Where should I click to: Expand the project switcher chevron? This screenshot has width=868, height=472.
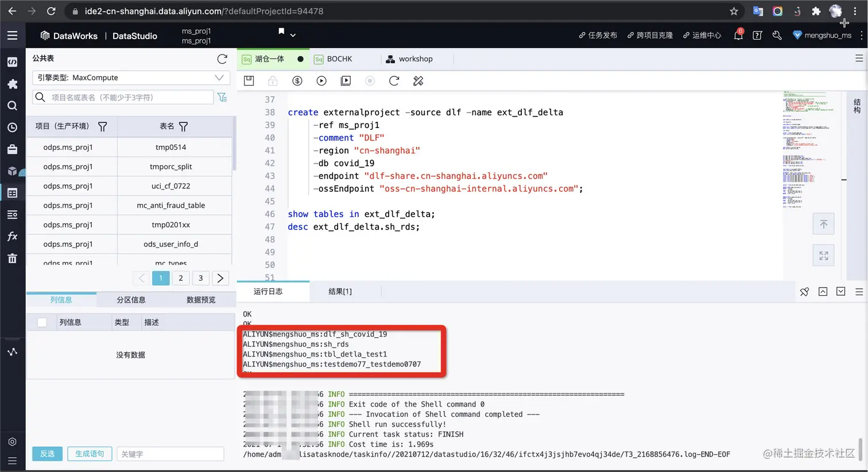(293, 35)
